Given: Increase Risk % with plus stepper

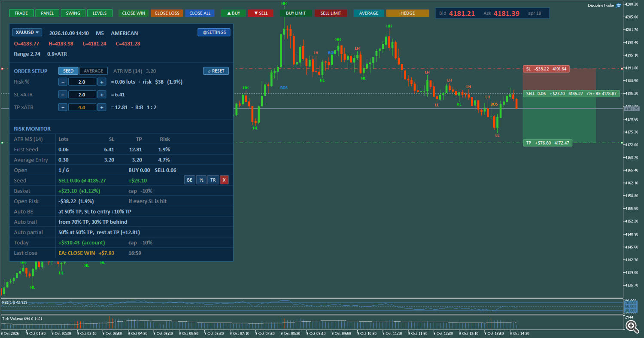Looking at the screenshot, I should [102, 82].
